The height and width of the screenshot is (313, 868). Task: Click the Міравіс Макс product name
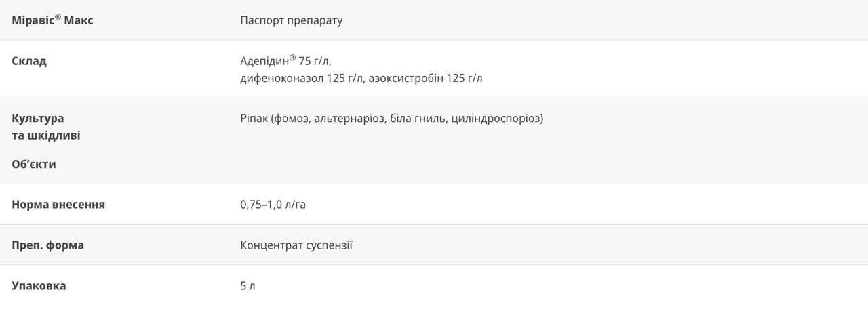click(x=52, y=20)
